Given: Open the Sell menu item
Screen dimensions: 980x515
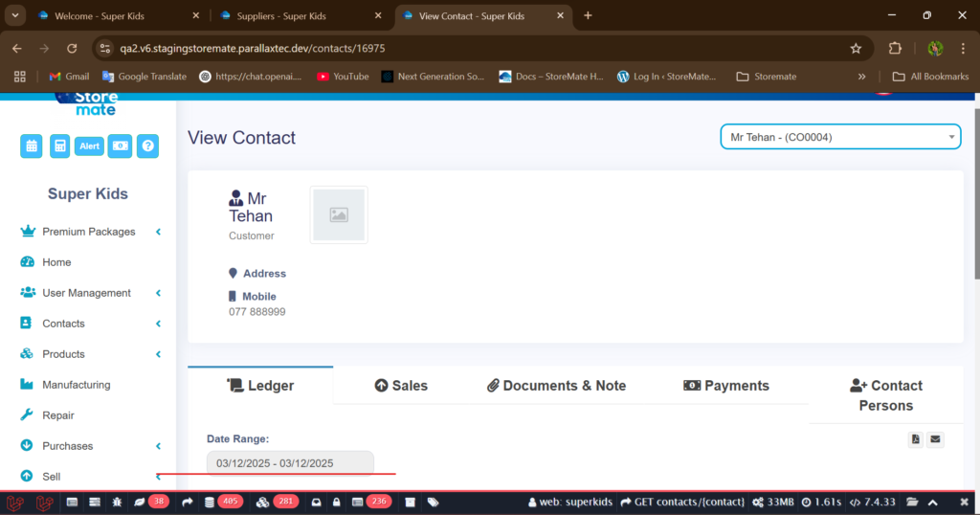Looking at the screenshot, I should [x=52, y=477].
